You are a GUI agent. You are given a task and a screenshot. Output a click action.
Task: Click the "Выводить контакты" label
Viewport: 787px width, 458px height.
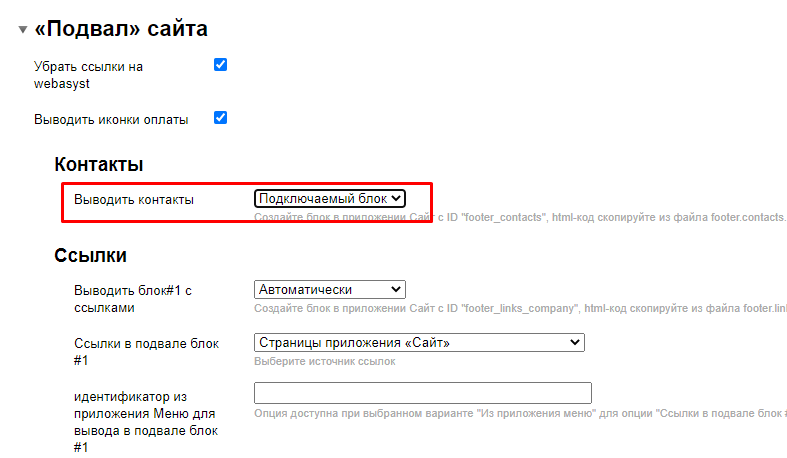click(x=134, y=200)
